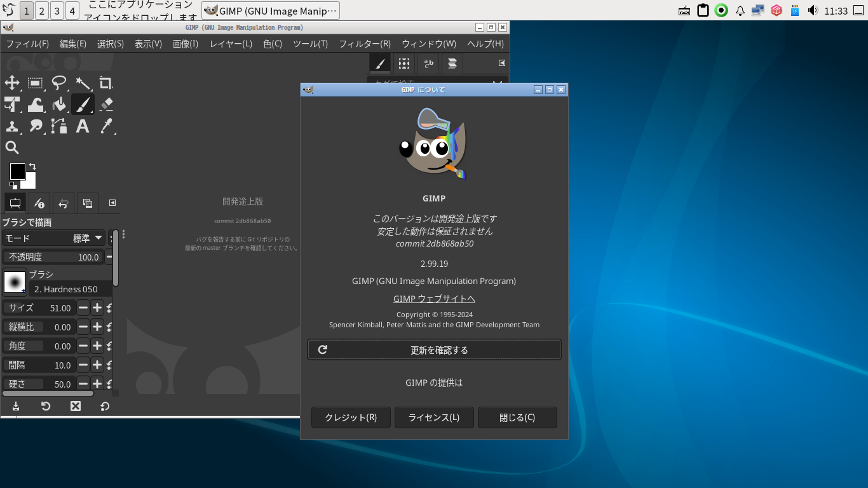Save tool preset icon below tool options
The image size is (868, 488).
[16, 406]
